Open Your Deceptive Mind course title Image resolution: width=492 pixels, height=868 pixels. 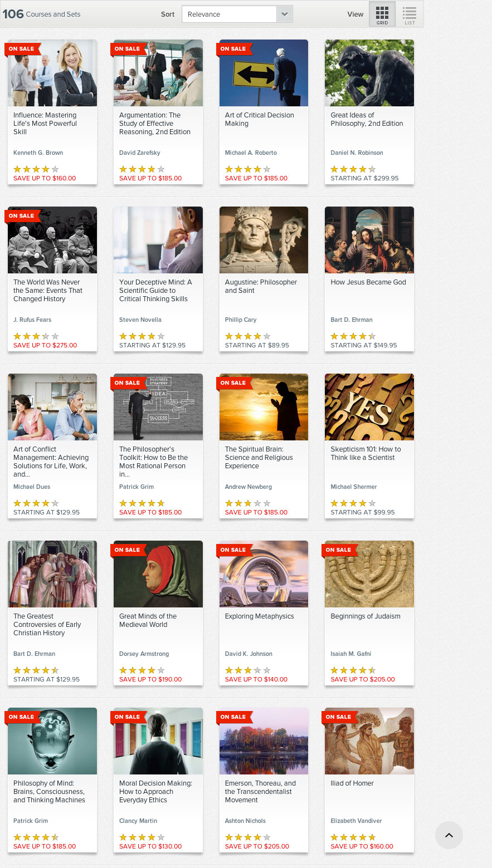[x=155, y=291]
